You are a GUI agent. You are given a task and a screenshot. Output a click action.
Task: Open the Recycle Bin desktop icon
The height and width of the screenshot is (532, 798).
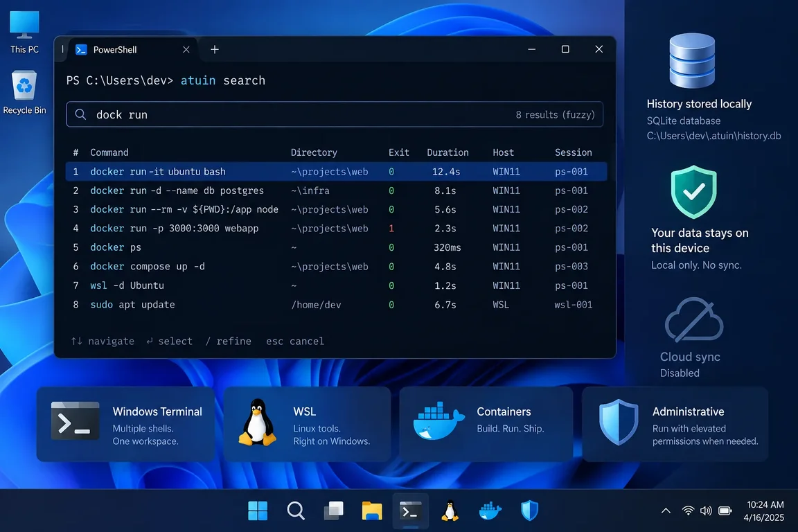coord(24,93)
